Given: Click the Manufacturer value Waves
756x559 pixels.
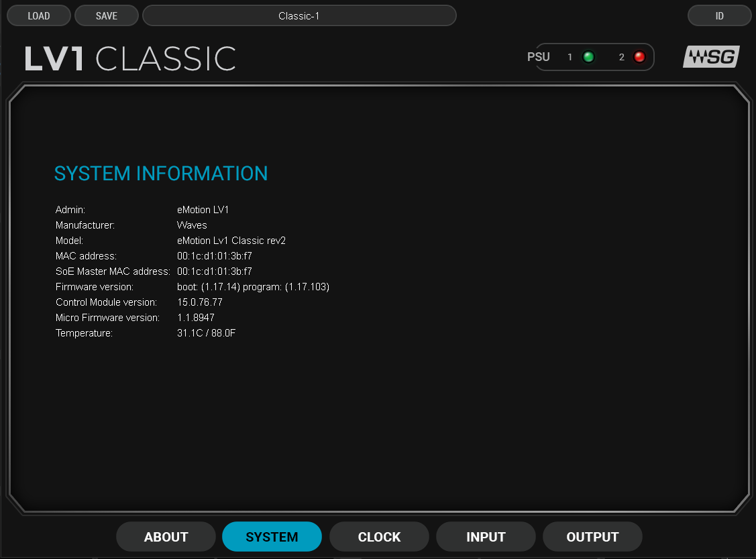Looking at the screenshot, I should [192, 225].
